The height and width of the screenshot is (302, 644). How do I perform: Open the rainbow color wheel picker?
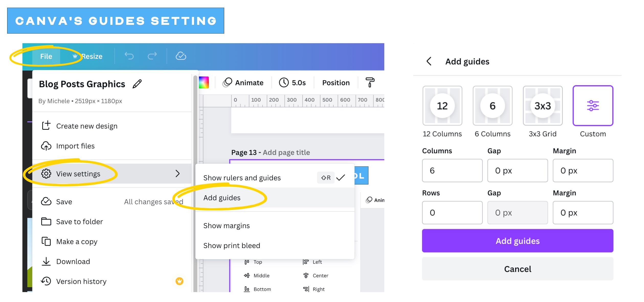point(205,82)
